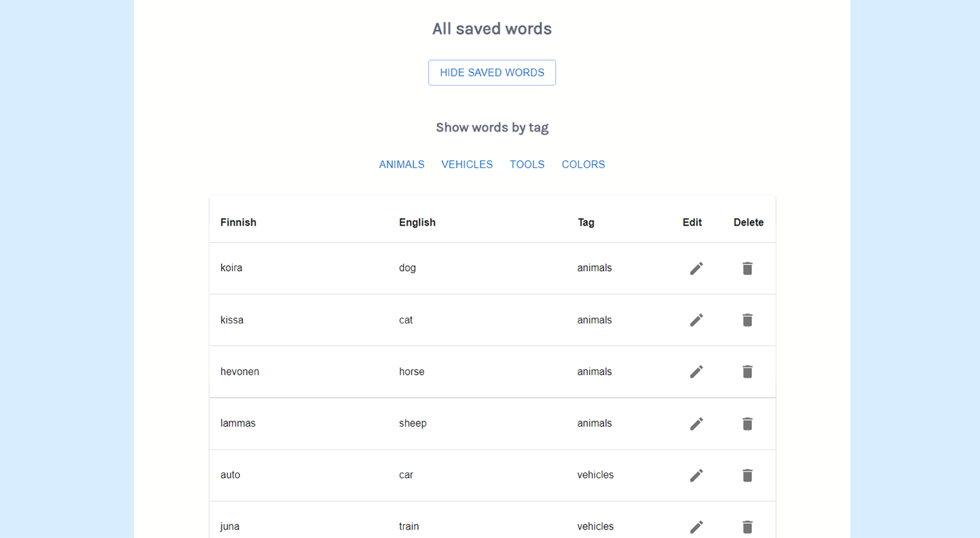The image size is (980, 538).
Task: Open the edit pencil for hevonen
Action: 696,371
